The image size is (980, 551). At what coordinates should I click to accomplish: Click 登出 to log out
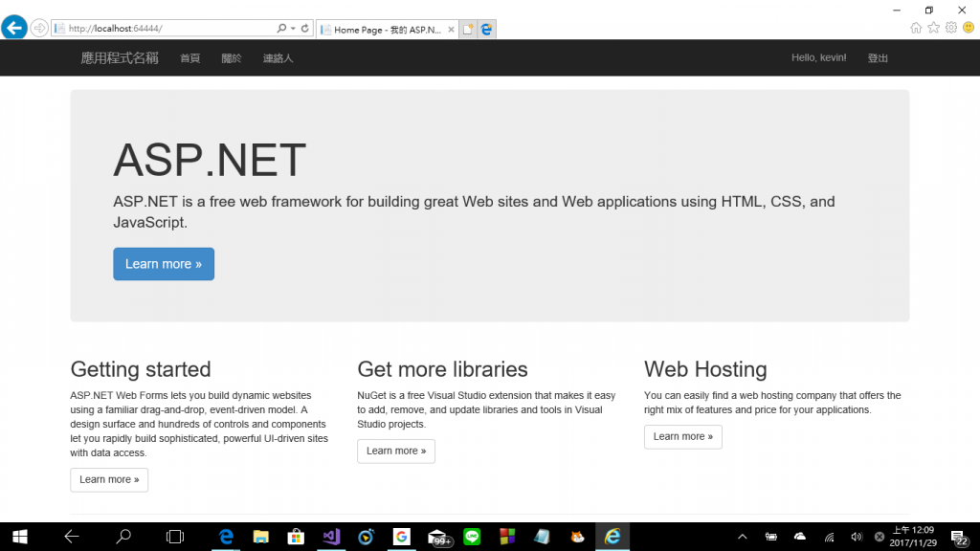(878, 58)
